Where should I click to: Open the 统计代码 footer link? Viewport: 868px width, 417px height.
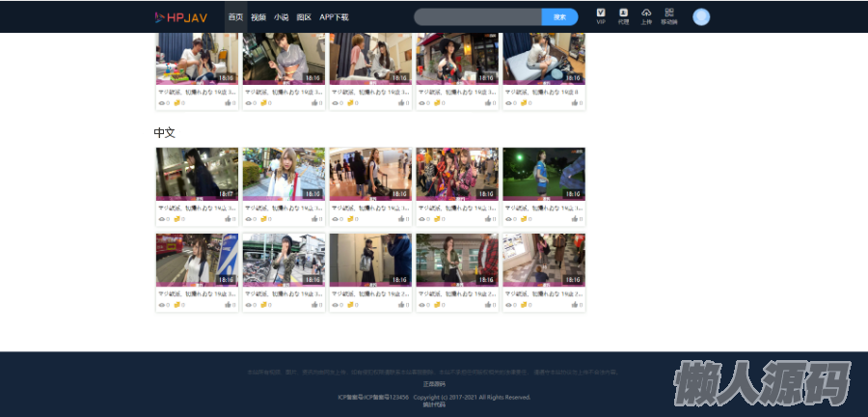coord(434,404)
